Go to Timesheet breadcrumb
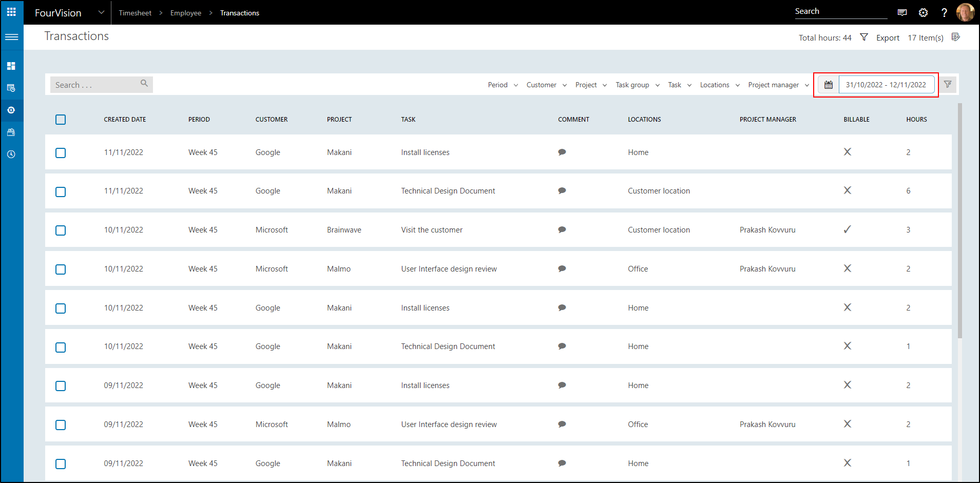Image resolution: width=980 pixels, height=483 pixels. pos(135,13)
